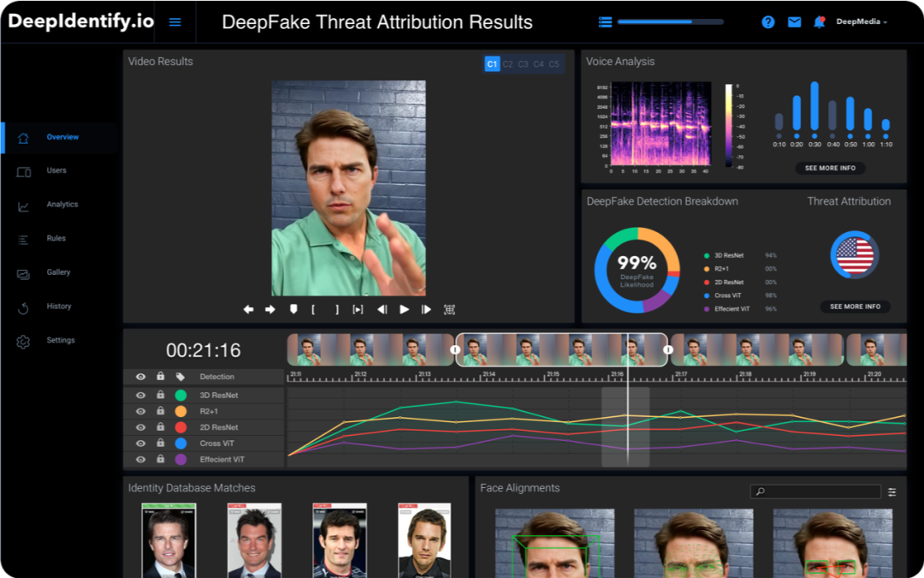Click the R2+1 orange color swatch

tap(181, 412)
